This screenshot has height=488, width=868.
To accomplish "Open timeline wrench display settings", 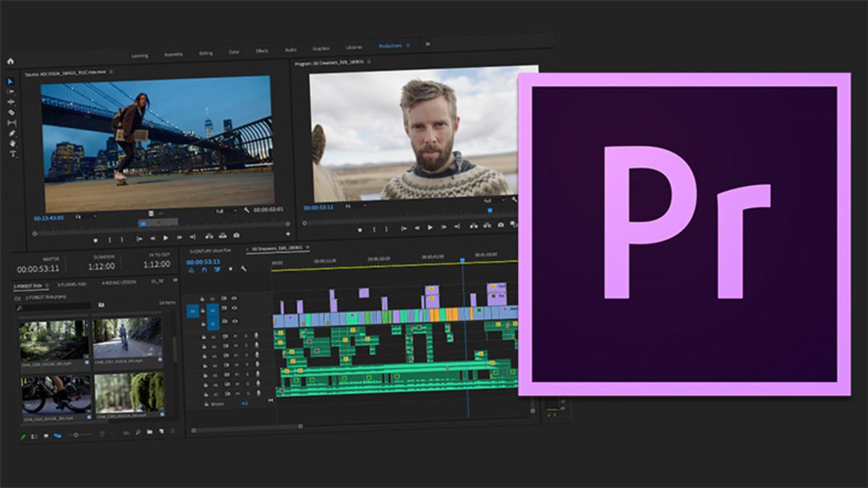I will pos(244,270).
